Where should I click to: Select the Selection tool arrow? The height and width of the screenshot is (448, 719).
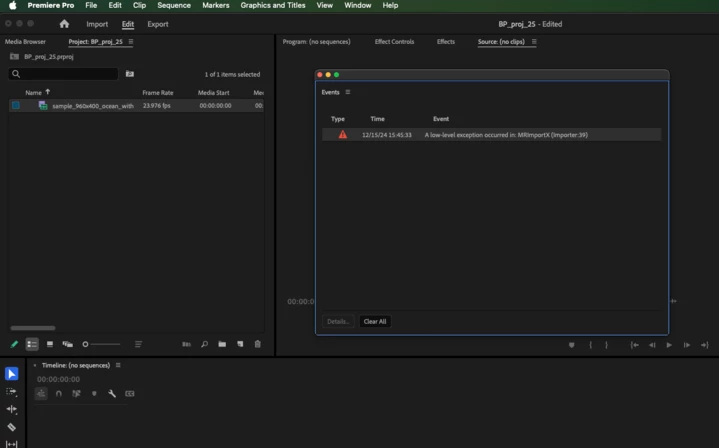[x=11, y=374]
